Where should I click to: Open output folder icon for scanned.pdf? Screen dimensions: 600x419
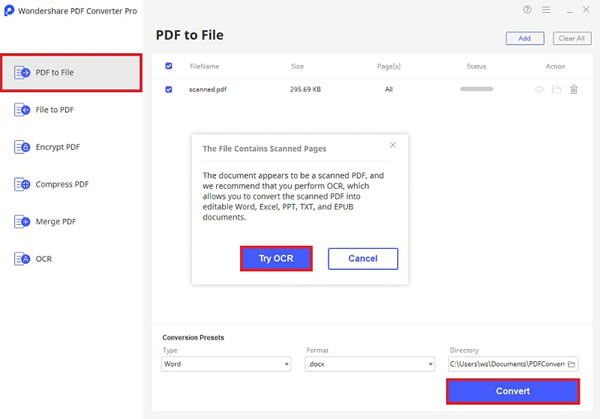[556, 90]
